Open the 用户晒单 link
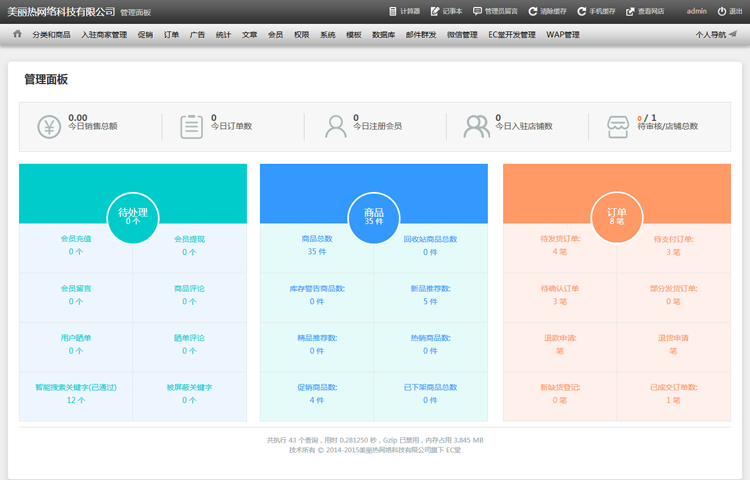This screenshot has height=480, width=750. [x=76, y=338]
